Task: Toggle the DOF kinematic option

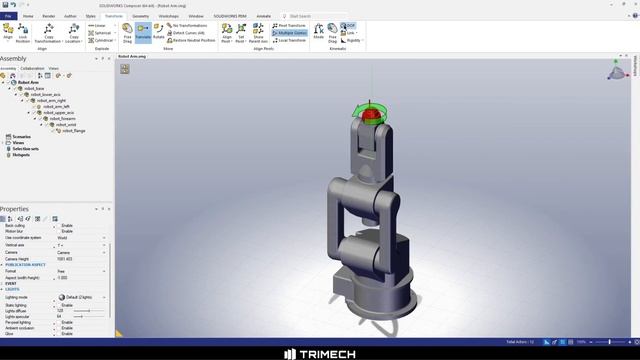Action: (x=348, y=25)
